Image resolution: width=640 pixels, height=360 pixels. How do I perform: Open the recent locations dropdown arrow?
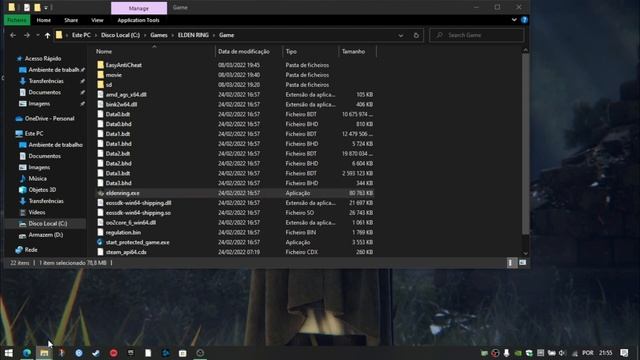coord(38,36)
